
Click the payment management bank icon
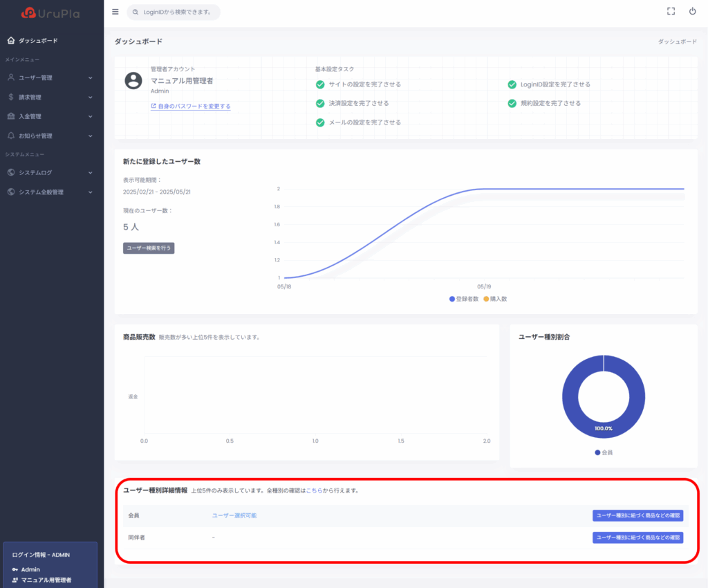11,116
